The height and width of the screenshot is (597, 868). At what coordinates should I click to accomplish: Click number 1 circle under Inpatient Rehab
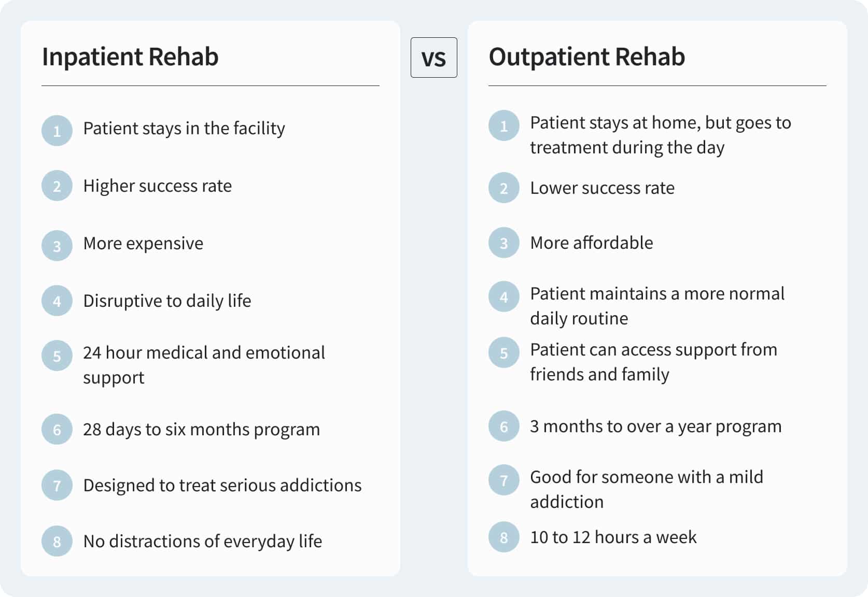pyautogui.click(x=57, y=131)
